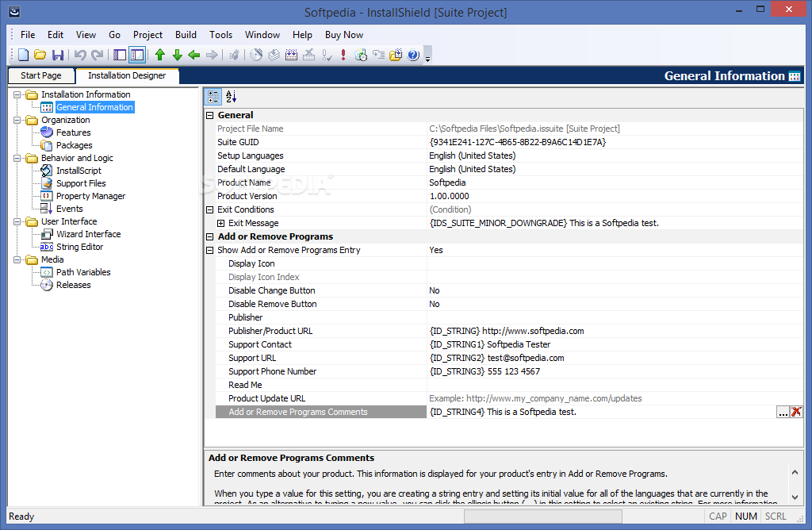Viewport: 812px width, 530px height.
Task: Open the Project menu
Action: click(147, 35)
